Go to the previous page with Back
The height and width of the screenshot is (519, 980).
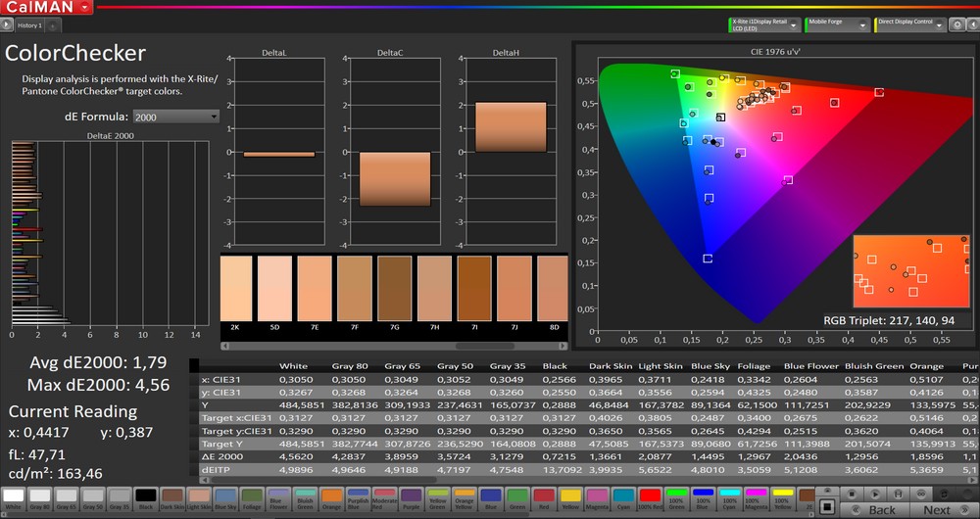pos(875,509)
